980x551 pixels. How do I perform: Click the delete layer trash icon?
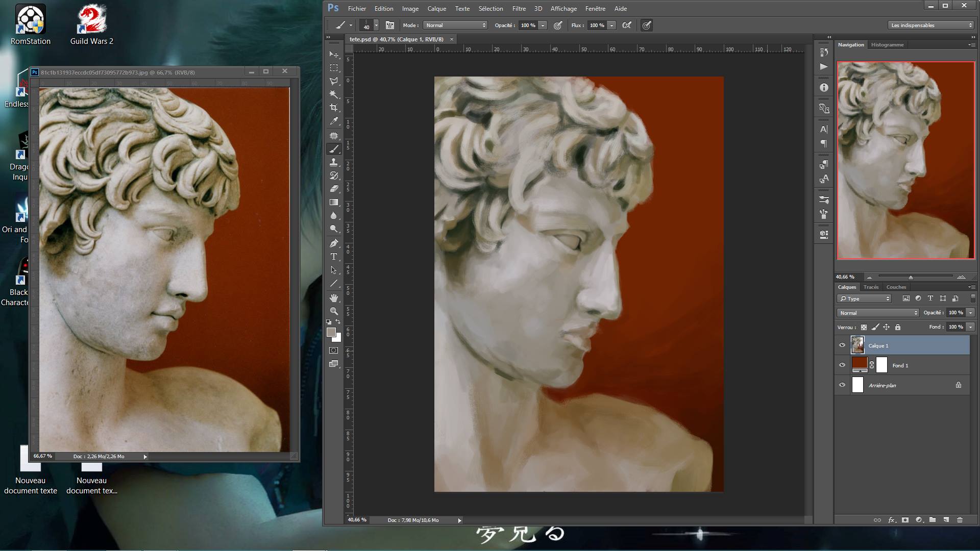(x=960, y=520)
